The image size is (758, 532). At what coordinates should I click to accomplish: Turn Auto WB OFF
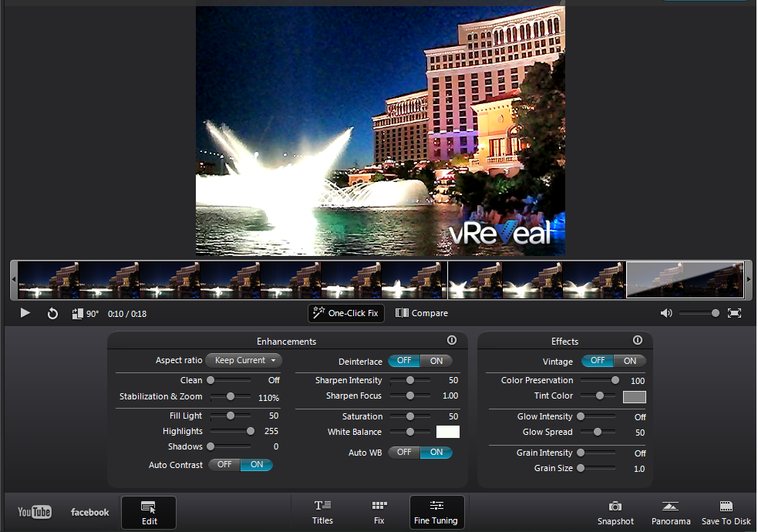coord(404,453)
